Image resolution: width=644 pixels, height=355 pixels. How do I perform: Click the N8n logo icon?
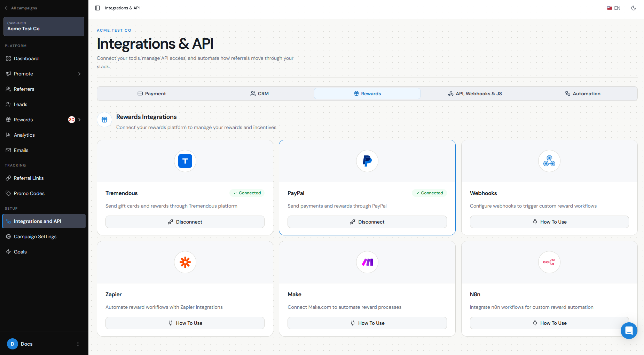click(549, 262)
